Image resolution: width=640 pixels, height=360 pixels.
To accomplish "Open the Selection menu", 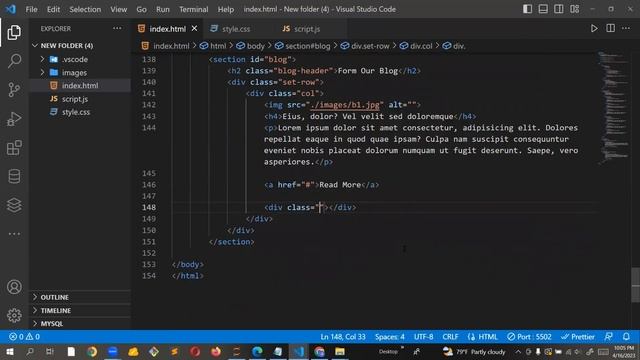I will [85, 9].
